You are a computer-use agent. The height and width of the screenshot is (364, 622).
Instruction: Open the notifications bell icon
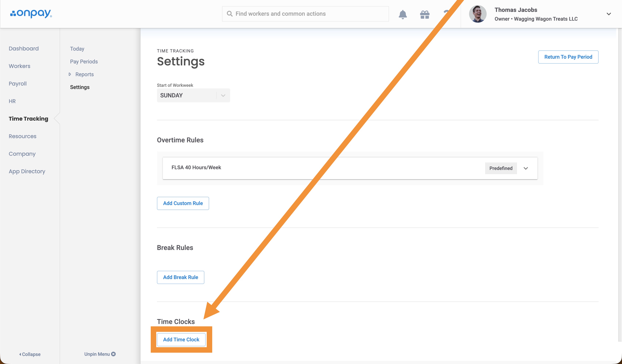403,14
